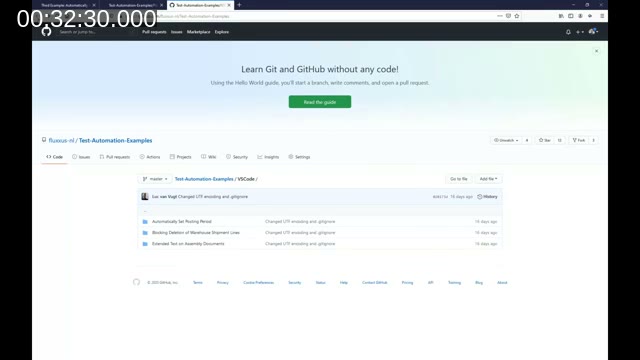
Task: Select the repository Pull requests tab
Action: click(x=115, y=157)
